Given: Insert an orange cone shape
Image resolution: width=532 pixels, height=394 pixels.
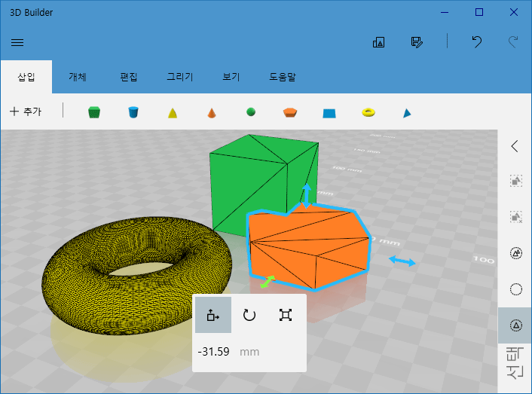Looking at the screenshot, I should [x=212, y=112].
